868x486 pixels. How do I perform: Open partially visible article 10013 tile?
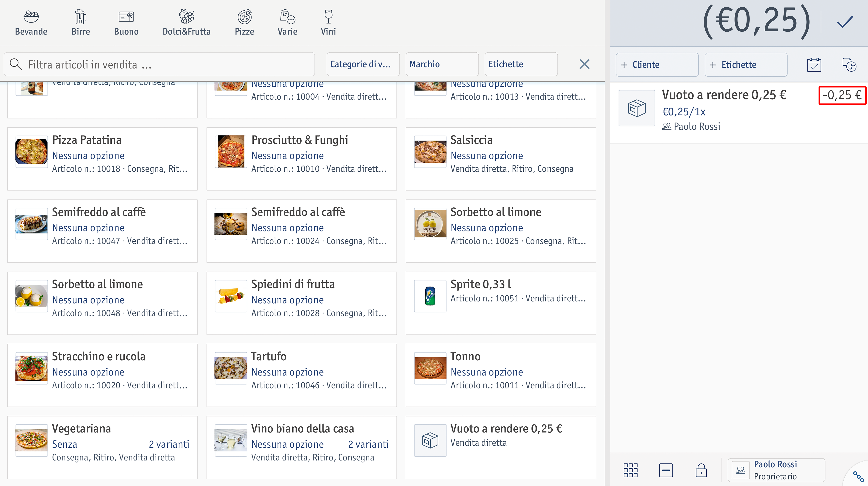[501, 100]
